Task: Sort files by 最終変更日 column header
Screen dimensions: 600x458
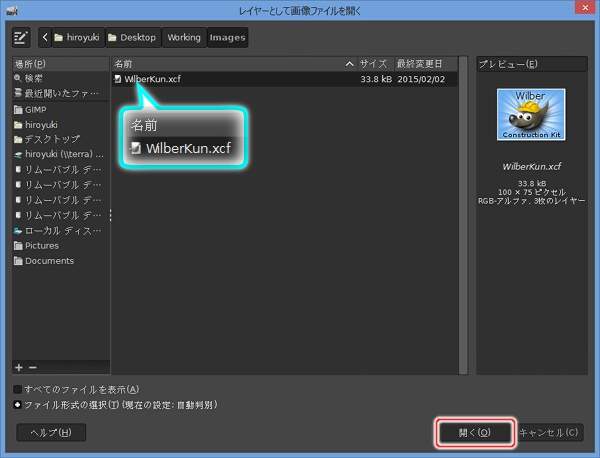Action: click(x=426, y=64)
